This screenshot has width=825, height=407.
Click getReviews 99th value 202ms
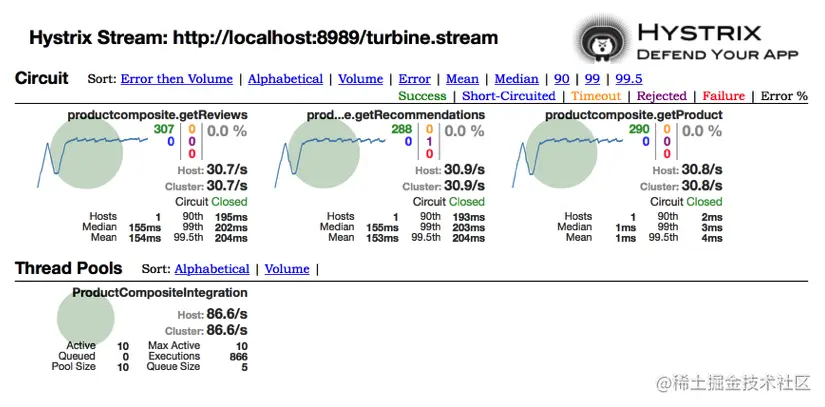click(x=231, y=228)
